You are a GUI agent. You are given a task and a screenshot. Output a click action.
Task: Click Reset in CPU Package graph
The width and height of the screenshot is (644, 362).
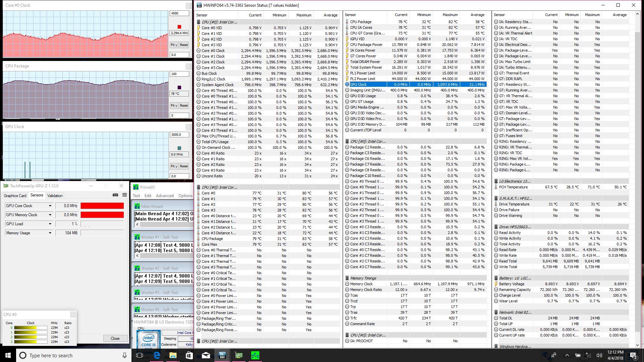[184, 106]
